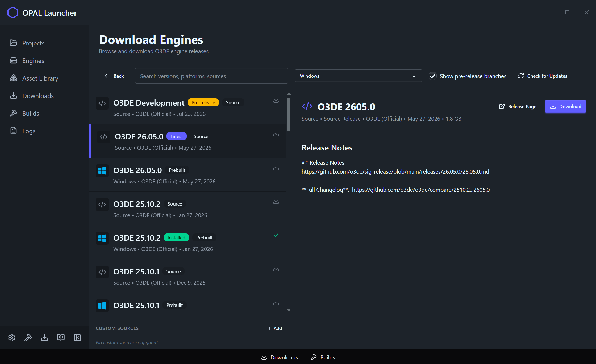Open Asset Library from the sidebar
Viewport: 596px width, 364px height.
[x=34, y=78]
